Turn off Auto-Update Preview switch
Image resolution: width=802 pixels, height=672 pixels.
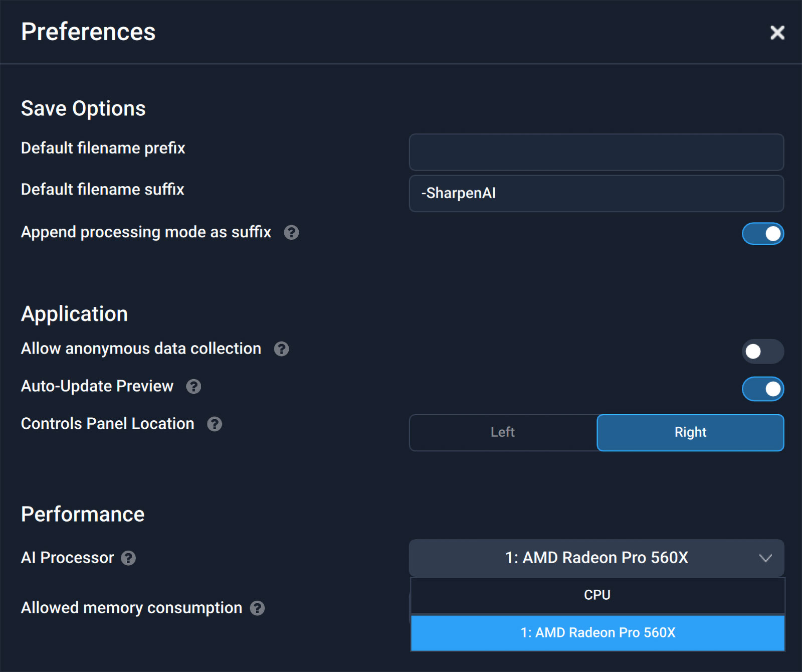click(762, 389)
